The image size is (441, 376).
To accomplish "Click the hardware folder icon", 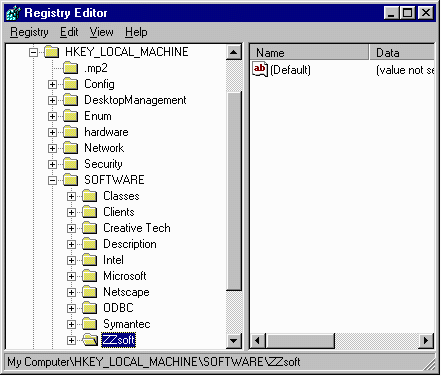I will click(71, 132).
